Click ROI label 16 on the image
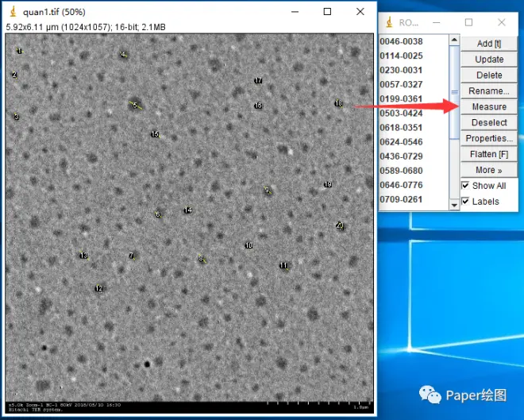This screenshot has height=420, width=524. (x=258, y=106)
